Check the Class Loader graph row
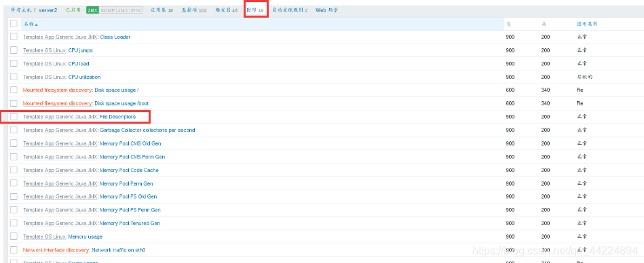The image size is (644, 263). point(14,37)
